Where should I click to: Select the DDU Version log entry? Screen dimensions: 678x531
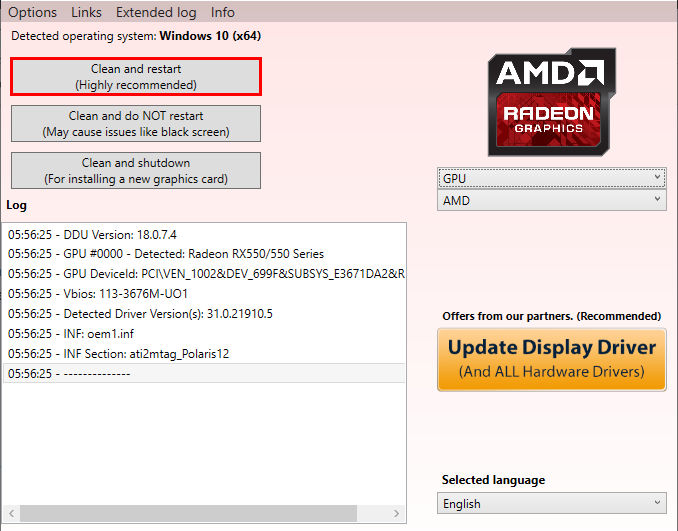[x=92, y=234]
